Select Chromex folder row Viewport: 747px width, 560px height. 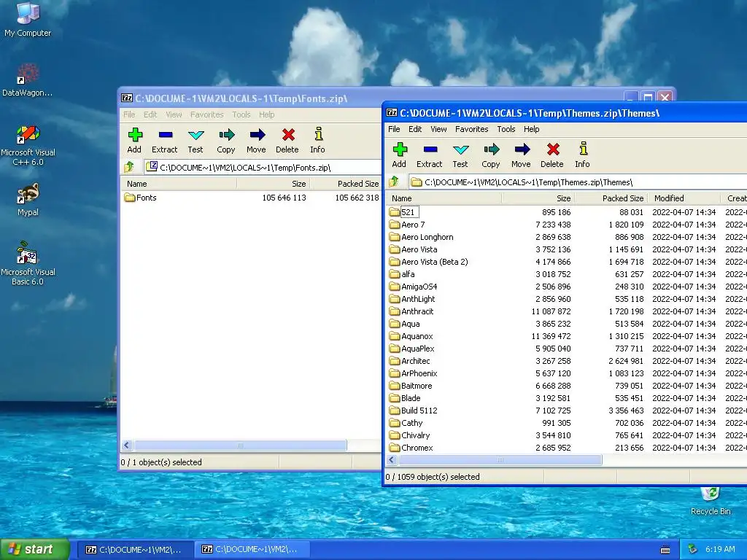tap(567, 448)
